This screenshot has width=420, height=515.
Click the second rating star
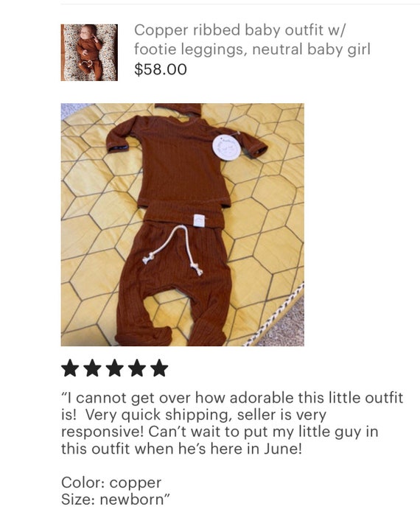point(92,368)
